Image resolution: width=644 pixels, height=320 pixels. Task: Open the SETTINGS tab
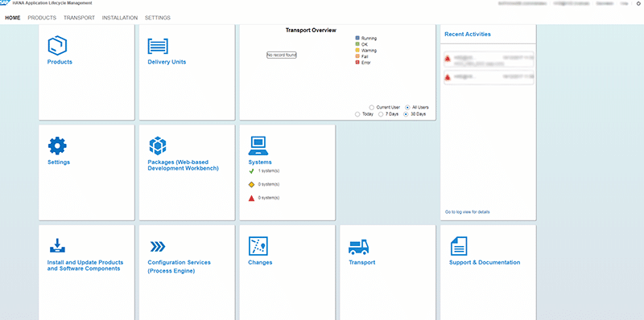point(158,18)
